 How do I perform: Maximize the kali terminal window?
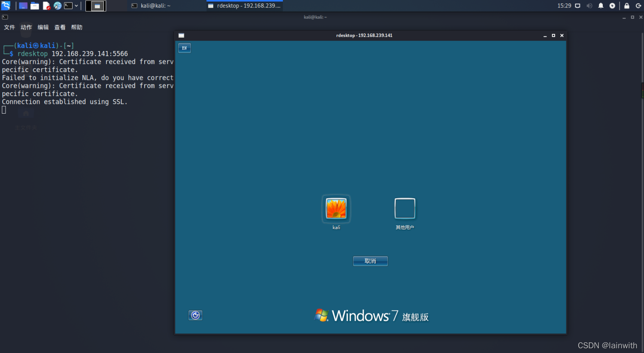click(x=632, y=18)
